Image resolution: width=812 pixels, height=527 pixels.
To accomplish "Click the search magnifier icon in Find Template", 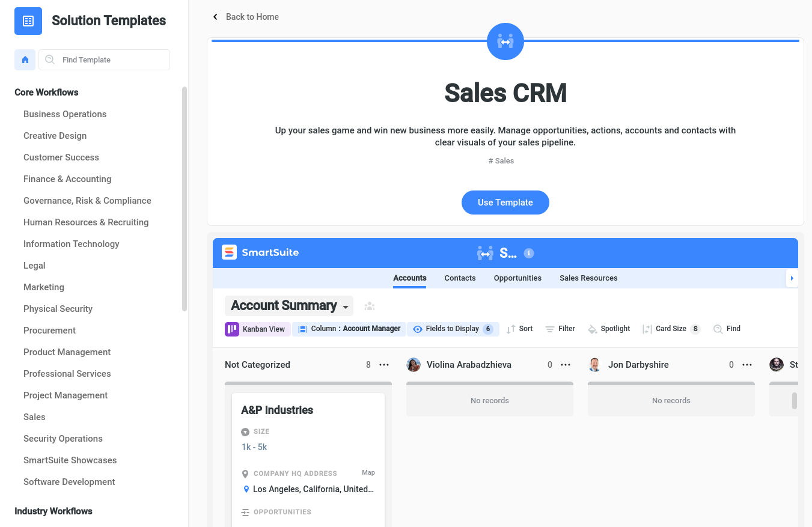I will point(50,60).
